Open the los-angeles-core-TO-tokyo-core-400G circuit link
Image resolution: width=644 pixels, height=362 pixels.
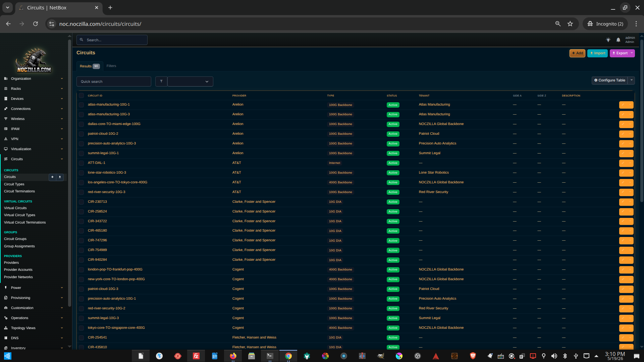coord(117,182)
